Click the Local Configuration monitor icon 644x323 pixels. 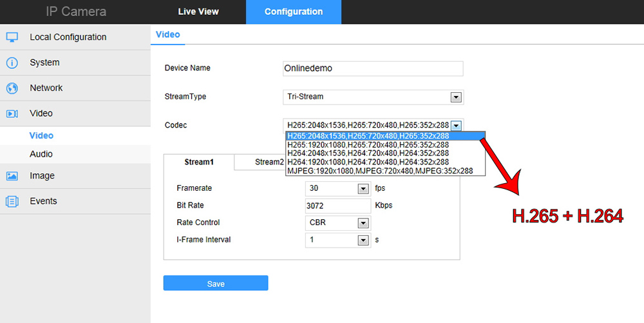(12, 37)
